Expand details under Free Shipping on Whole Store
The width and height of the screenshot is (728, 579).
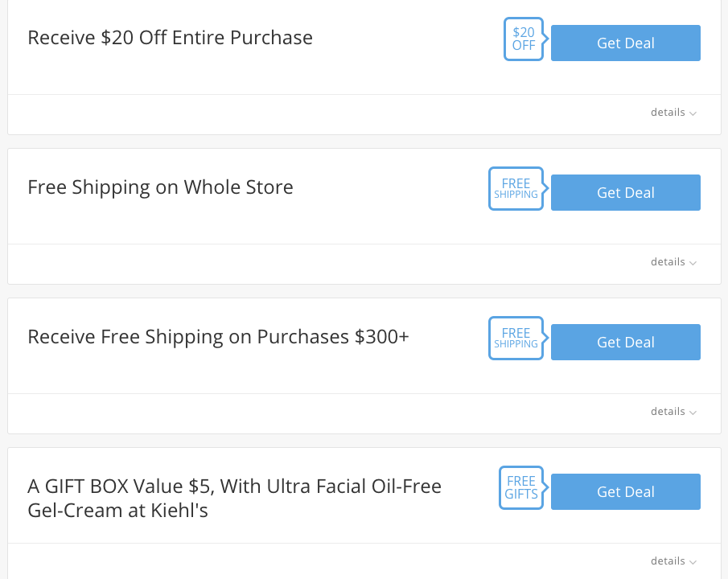(673, 262)
